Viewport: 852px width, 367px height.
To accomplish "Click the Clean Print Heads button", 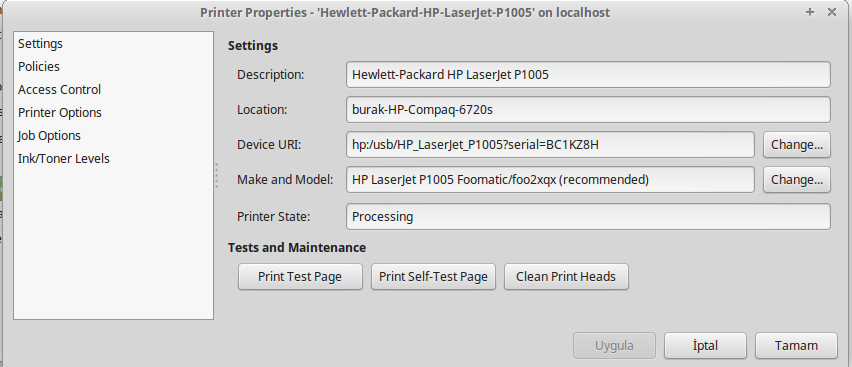I will [x=566, y=277].
